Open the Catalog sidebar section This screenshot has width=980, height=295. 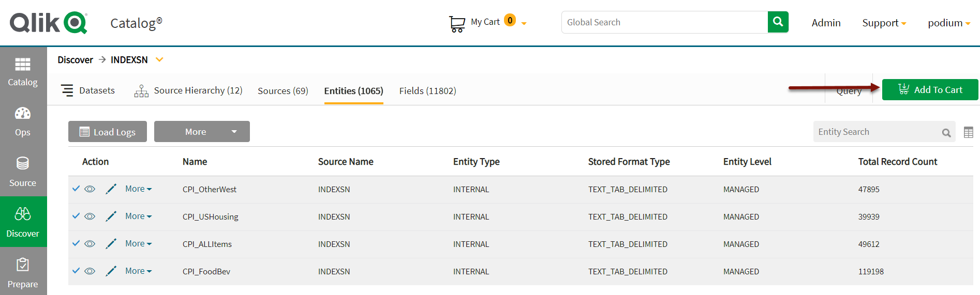pos(23,71)
